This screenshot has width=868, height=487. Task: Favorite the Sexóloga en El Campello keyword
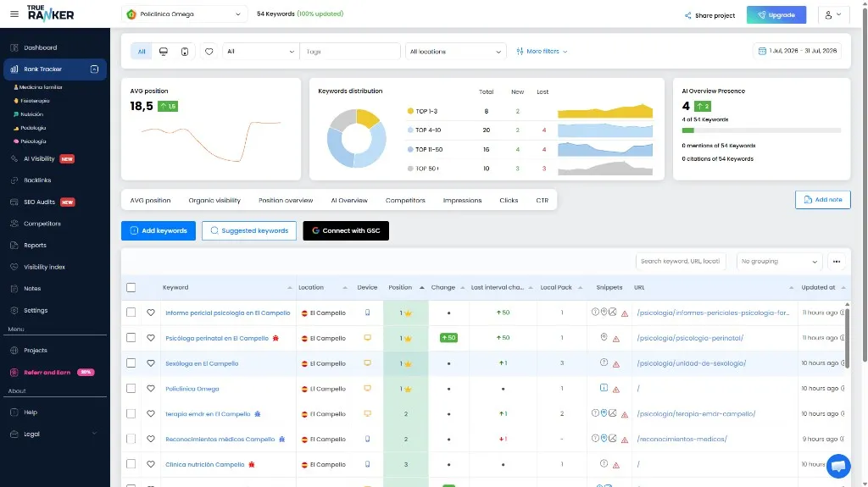click(x=151, y=363)
